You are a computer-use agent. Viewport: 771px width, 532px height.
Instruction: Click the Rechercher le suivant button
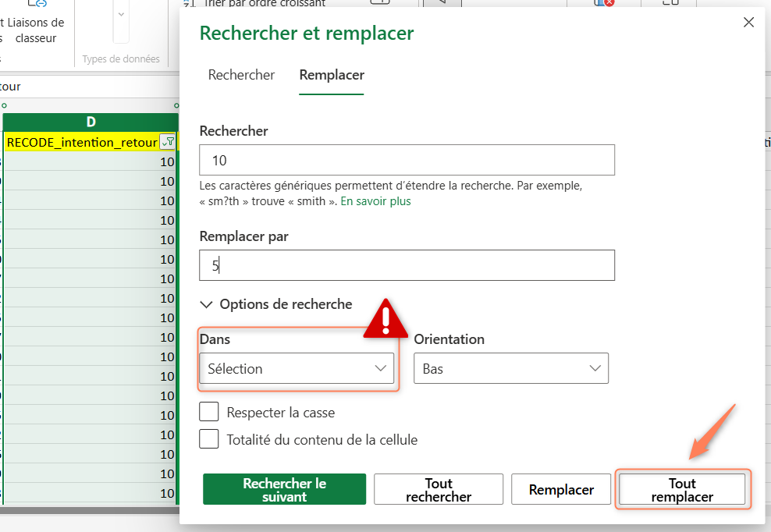click(284, 490)
